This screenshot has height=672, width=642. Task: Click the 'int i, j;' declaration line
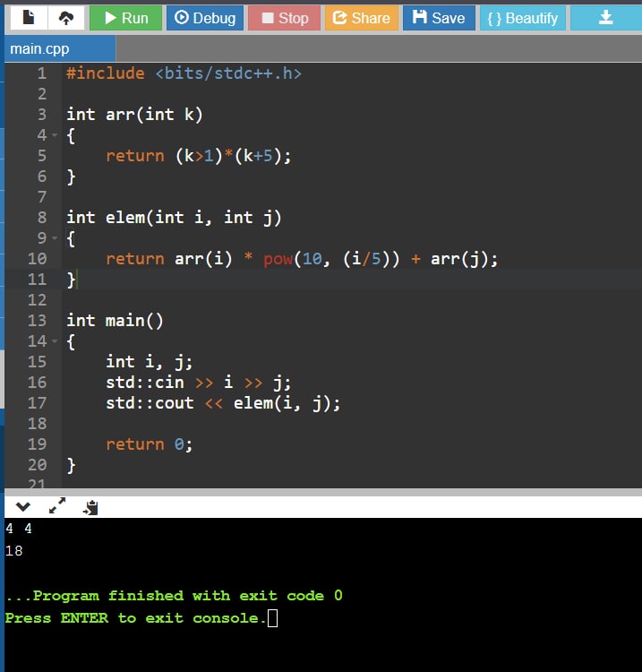pyautogui.click(x=150, y=362)
